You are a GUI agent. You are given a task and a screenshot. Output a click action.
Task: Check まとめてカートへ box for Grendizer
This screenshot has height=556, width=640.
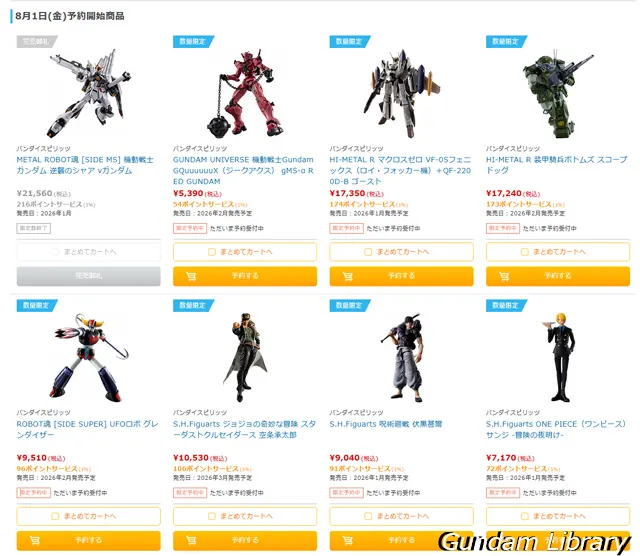(x=55, y=516)
